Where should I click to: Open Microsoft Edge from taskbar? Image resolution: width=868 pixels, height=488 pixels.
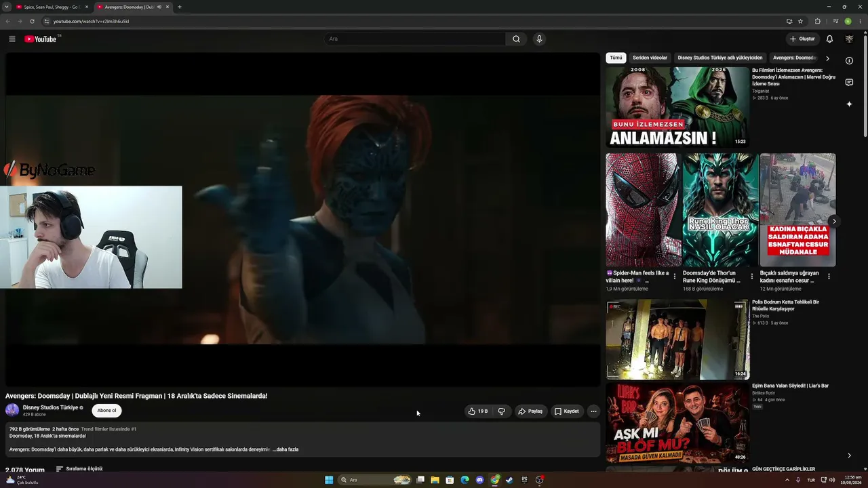click(465, 480)
